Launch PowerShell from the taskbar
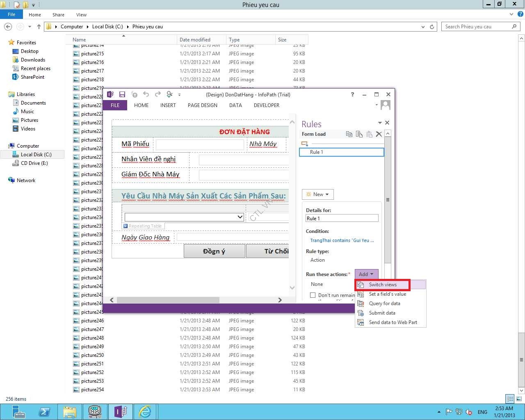 [x=44, y=411]
